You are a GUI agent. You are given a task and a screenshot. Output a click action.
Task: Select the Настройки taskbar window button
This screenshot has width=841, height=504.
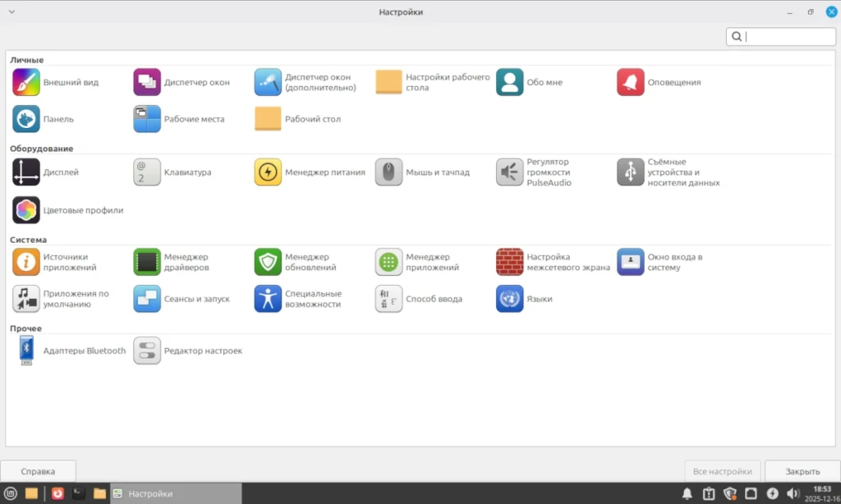click(176, 493)
